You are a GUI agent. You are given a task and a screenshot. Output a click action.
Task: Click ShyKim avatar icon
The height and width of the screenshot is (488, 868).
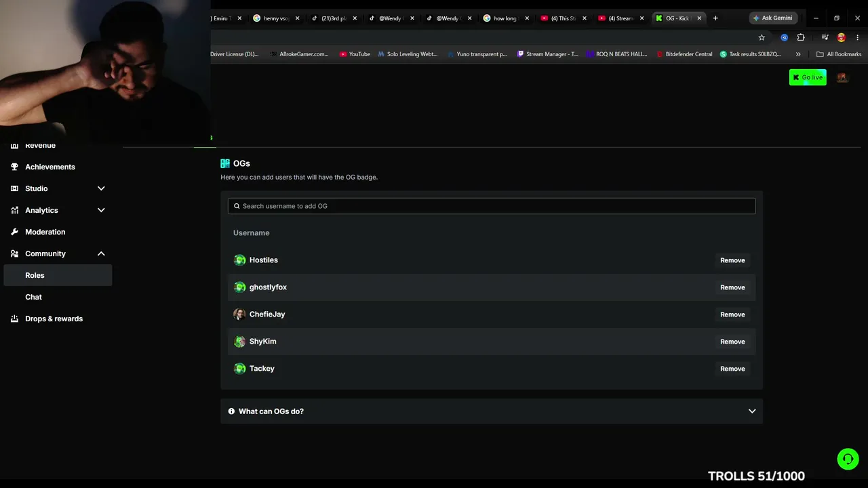tap(239, 342)
